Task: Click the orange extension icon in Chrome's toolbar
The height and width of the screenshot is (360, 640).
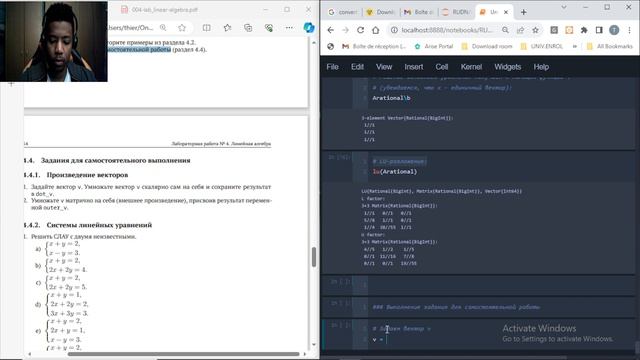Action: click(569, 30)
